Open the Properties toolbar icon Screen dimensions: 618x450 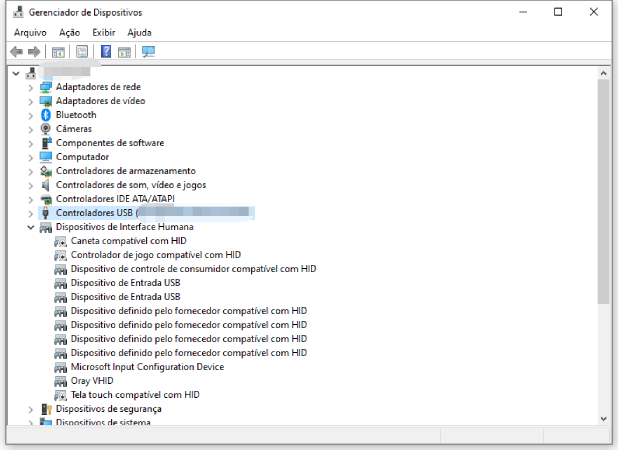point(82,52)
